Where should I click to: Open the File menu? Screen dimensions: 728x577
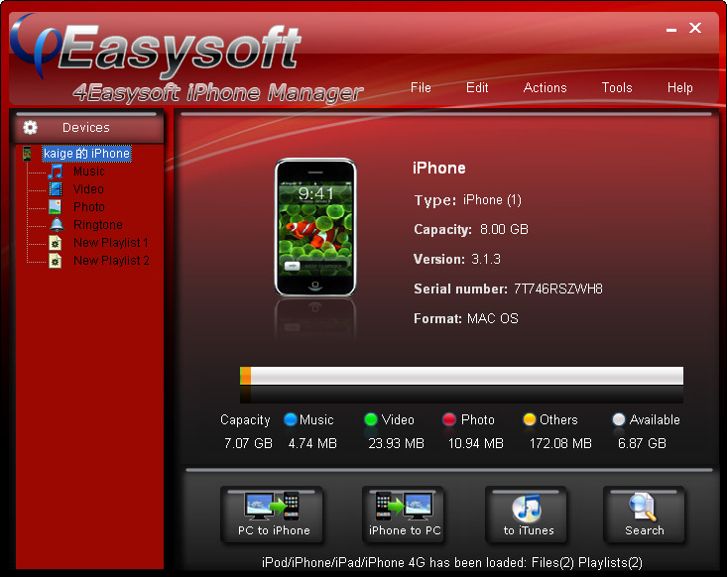pos(421,87)
